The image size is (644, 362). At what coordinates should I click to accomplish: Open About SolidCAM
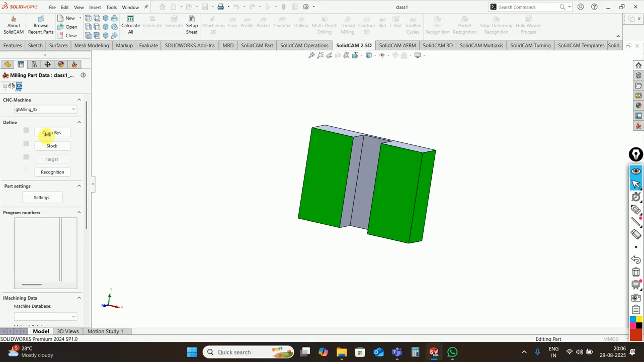[x=14, y=25]
